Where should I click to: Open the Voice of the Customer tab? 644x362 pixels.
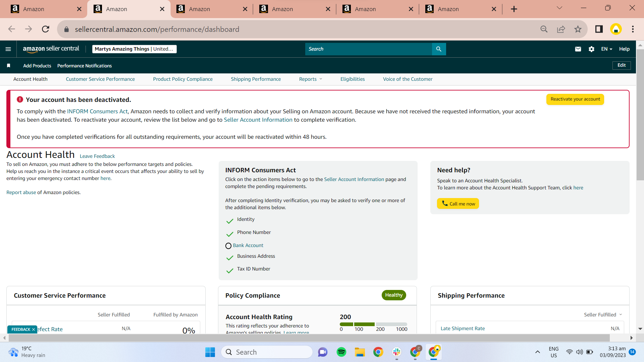pos(408,79)
